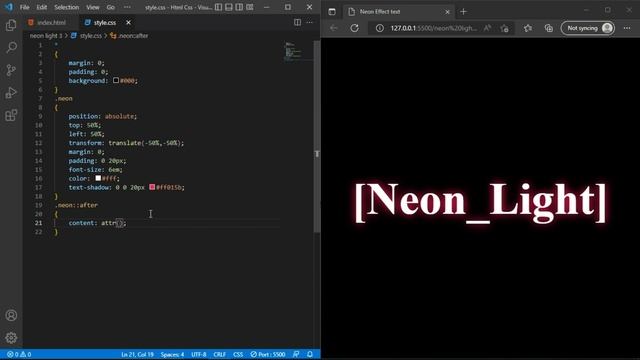Refresh the browser page
The image size is (640, 360).
point(354,28)
